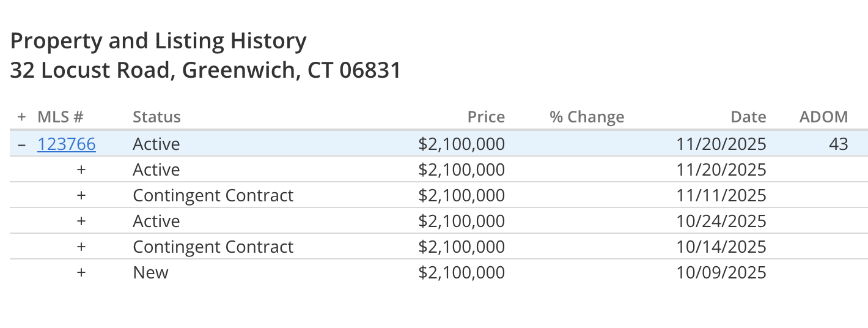Click the Date column header
The image size is (868, 328).
tap(749, 117)
